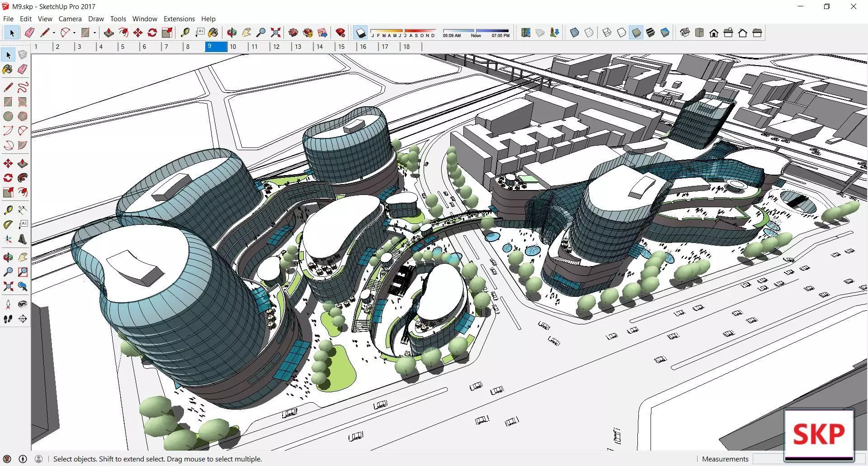Select the Move tool in top toolbar
The height and width of the screenshot is (466, 868).
click(x=138, y=33)
